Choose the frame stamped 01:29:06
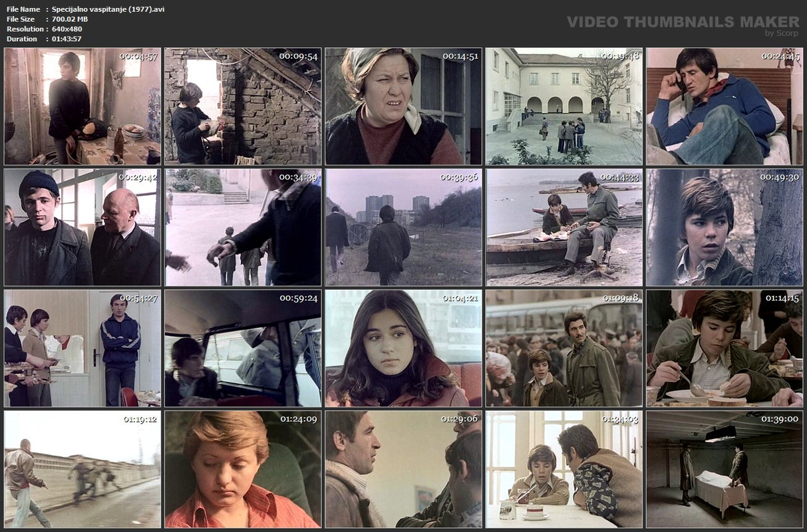The height and width of the screenshot is (532, 807). pyautogui.click(x=403, y=469)
